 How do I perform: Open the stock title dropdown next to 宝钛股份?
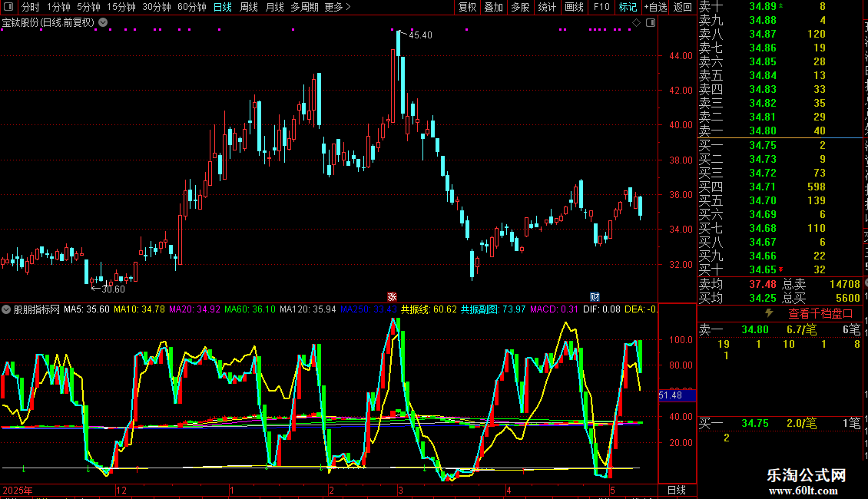103,23
